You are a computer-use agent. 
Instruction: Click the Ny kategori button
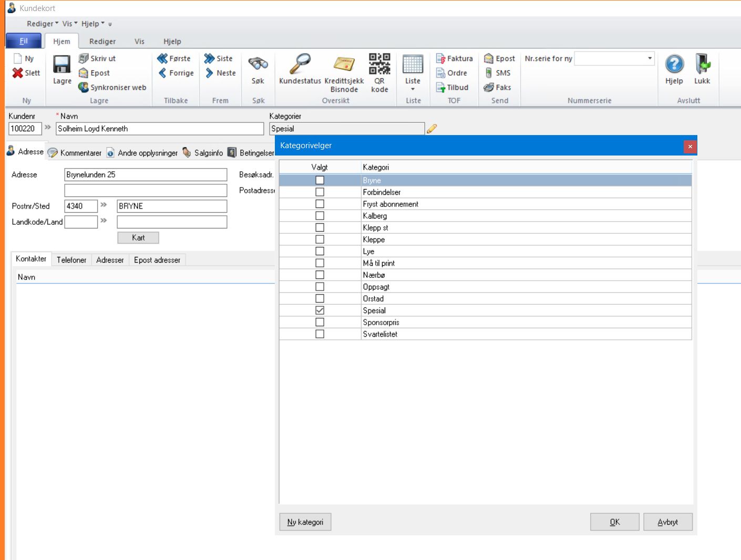pos(305,522)
